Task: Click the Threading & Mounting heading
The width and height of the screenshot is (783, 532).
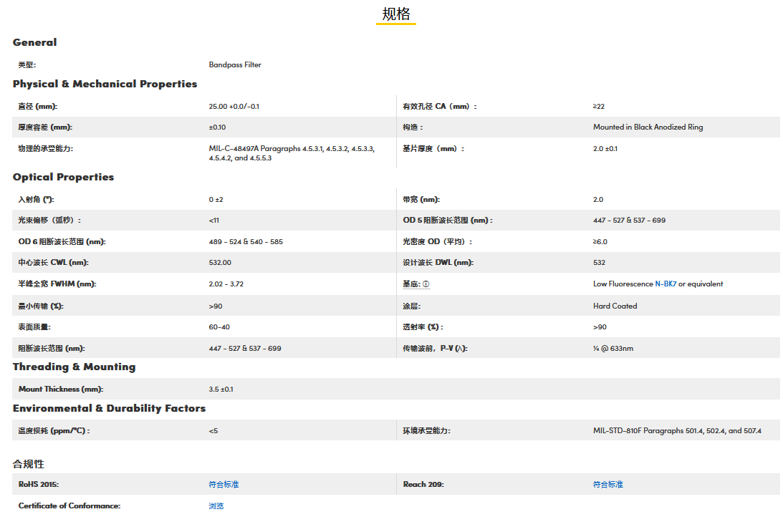Action: 74,367
